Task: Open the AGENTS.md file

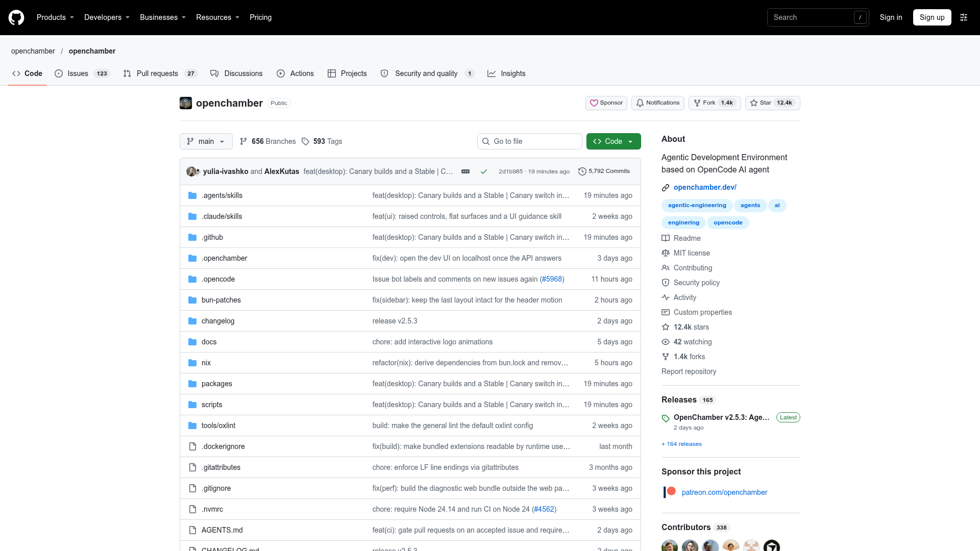Action: pos(222,530)
